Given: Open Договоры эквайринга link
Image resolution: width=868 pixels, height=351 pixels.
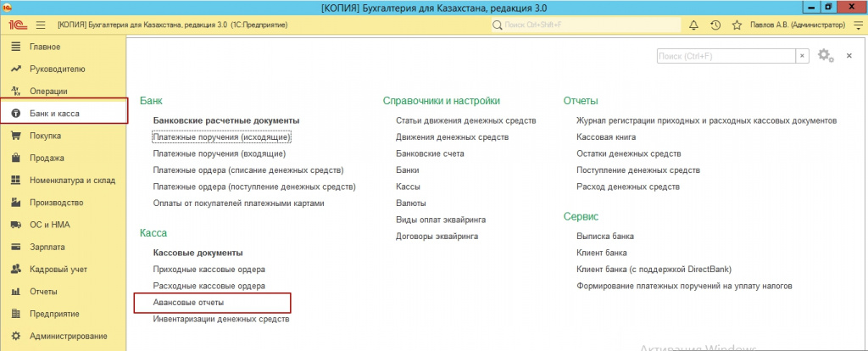Looking at the screenshot, I should 437,237.
